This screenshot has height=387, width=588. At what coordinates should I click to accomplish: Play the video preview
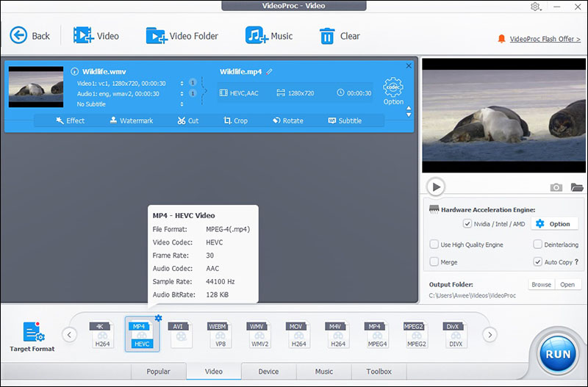coord(436,187)
